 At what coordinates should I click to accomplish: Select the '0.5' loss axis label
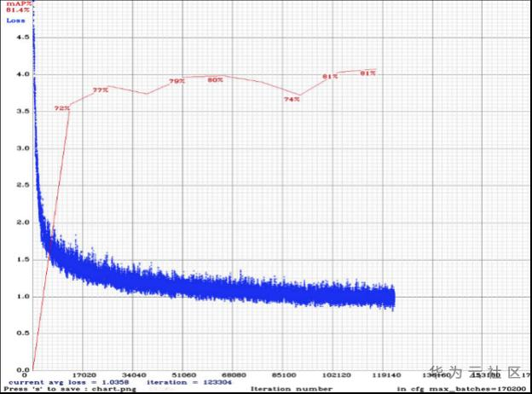[x=23, y=333]
